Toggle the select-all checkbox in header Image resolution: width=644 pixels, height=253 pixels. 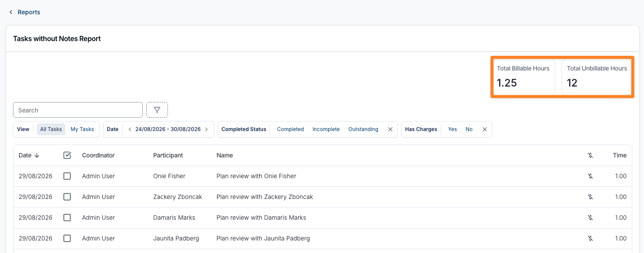click(67, 155)
